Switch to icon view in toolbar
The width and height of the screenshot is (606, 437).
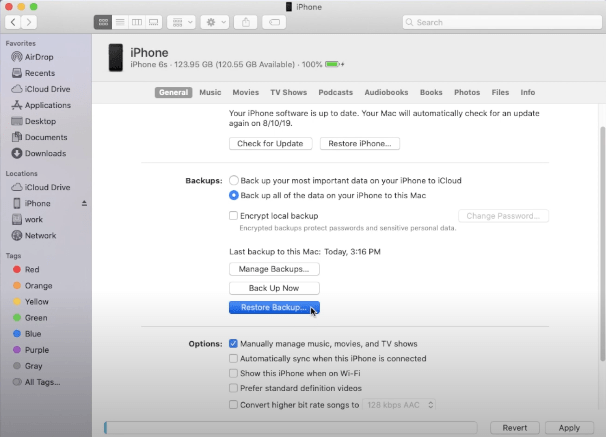tap(103, 22)
